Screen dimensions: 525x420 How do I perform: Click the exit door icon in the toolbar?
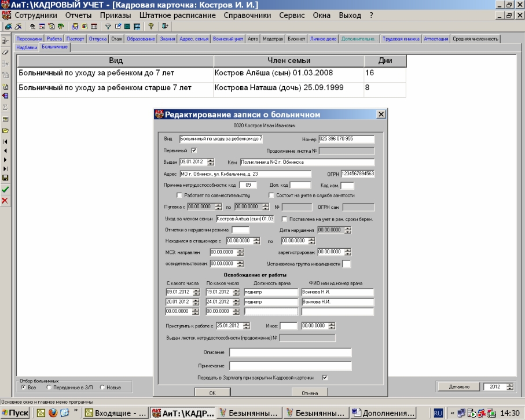click(x=165, y=27)
